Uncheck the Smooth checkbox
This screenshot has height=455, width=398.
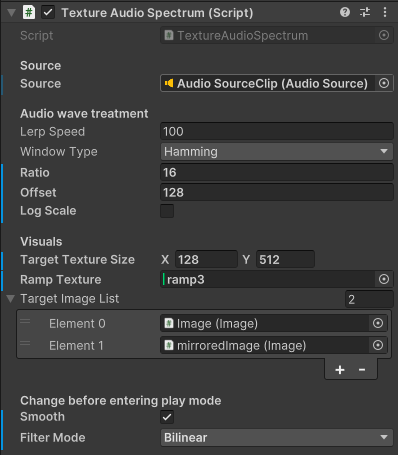[x=167, y=417]
